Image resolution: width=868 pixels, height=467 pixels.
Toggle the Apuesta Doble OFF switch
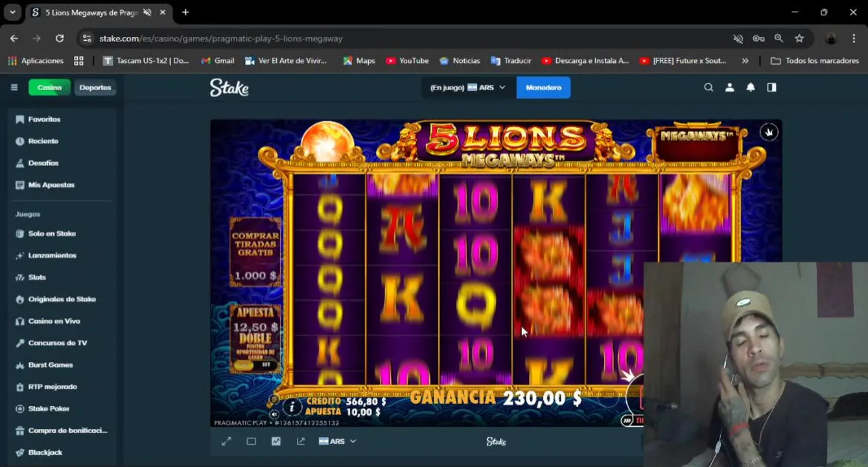click(x=254, y=365)
